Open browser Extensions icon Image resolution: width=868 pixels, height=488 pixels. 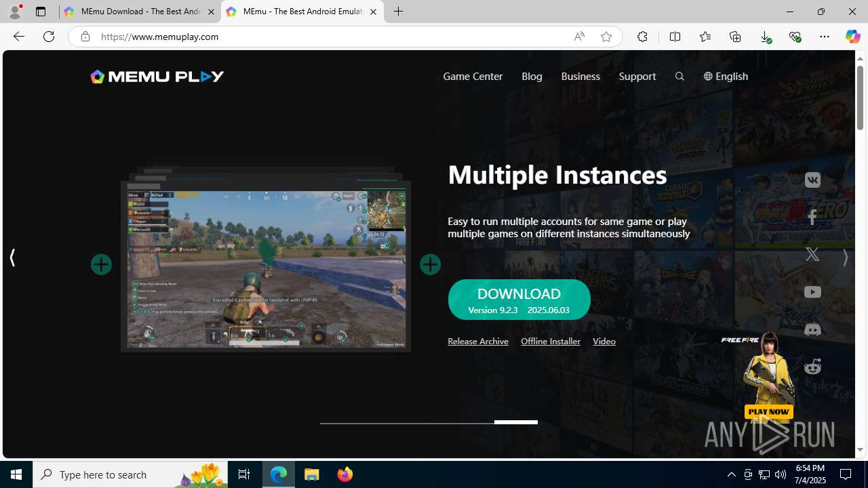[x=642, y=37]
